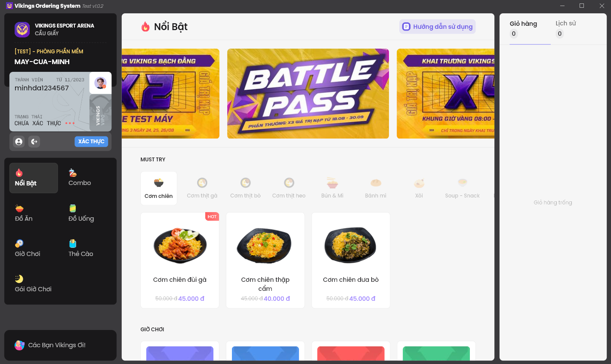The width and height of the screenshot is (611, 364).
Task: Select the Cơm chiên dưa bò item
Action: [x=351, y=260]
